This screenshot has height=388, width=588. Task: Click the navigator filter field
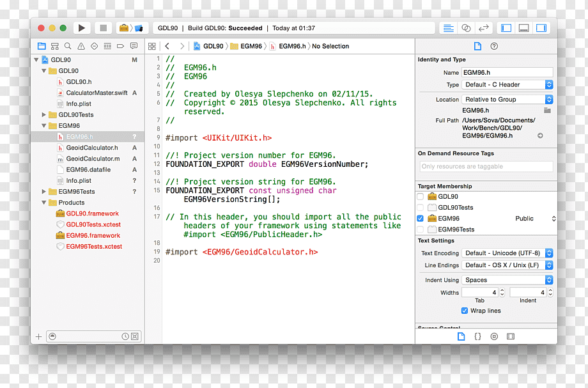pyautogui.click(x=88, y=337)
